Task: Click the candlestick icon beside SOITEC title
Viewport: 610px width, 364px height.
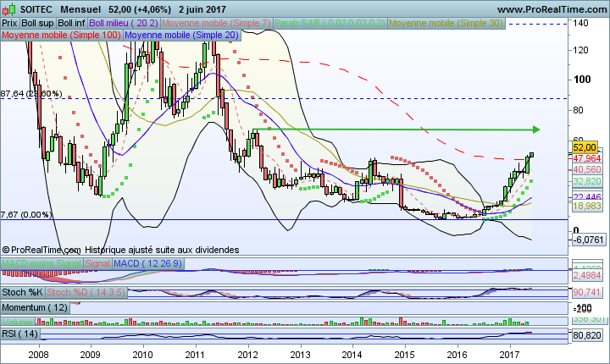Action: [9, 9]
